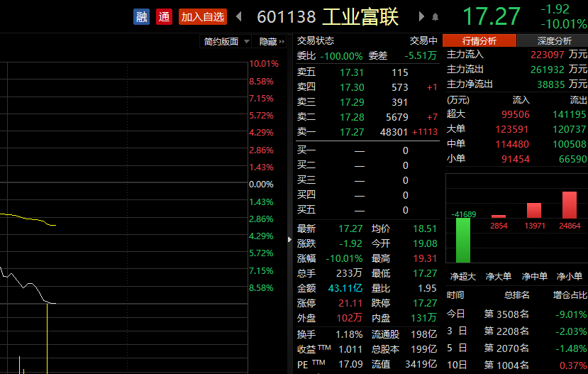Viewport: 588px width, 374px height.
Task: Go to next stock with right arrow
Action: point(421,16)
